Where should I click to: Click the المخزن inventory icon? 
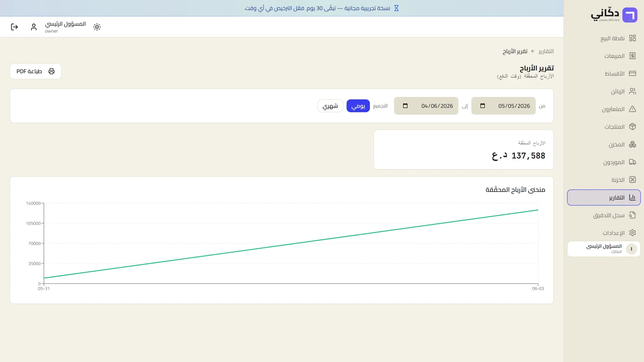tap(632, 144)
